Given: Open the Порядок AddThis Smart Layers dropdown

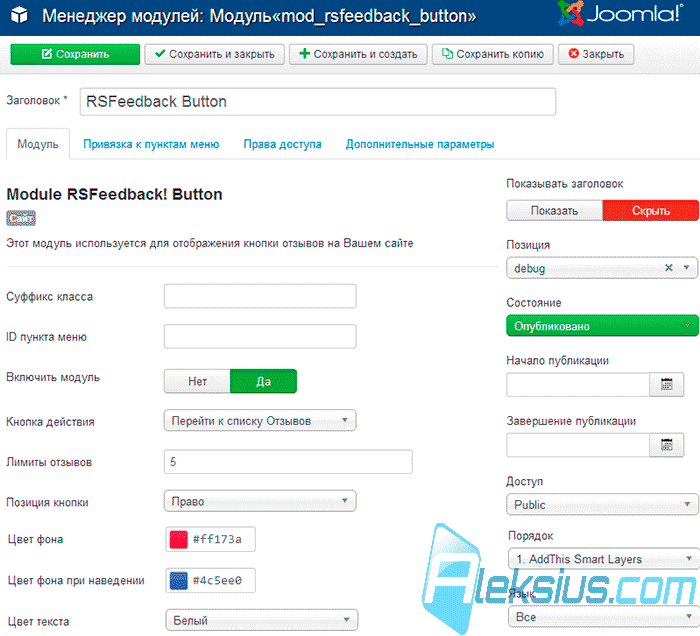Looking at the screenshot, I should coord(604,559).
